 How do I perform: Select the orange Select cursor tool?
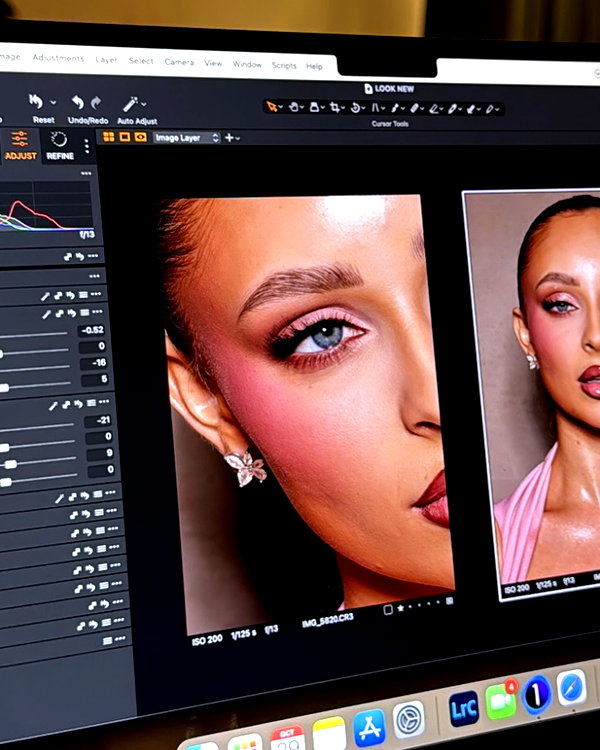tap(271, 106)
